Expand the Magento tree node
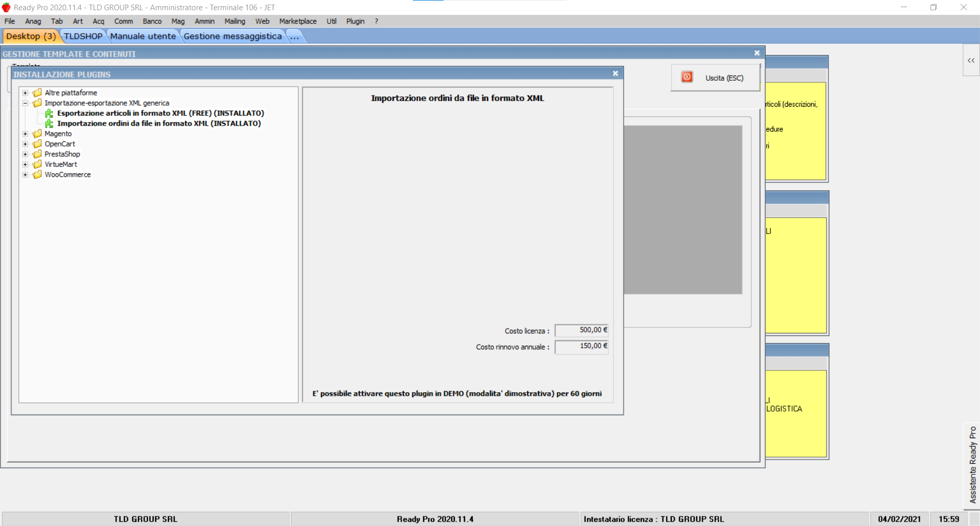Screen dimensions: 980x526 pos(25,134)
